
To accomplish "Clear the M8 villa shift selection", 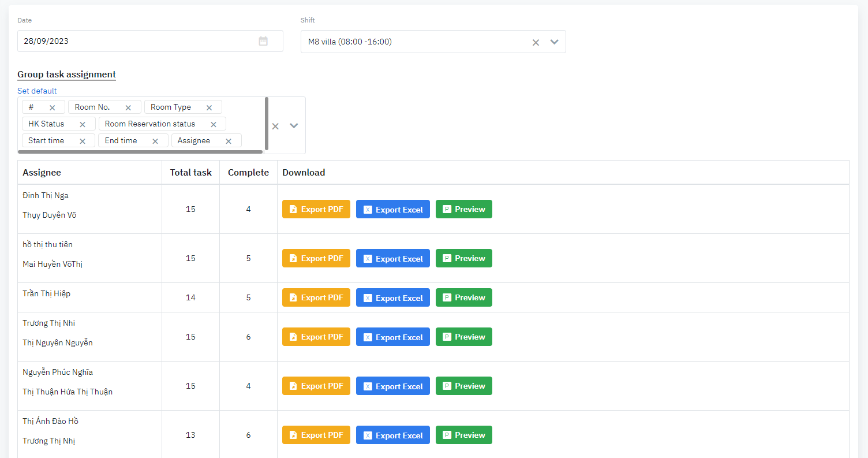I will [x=536, y=42].
